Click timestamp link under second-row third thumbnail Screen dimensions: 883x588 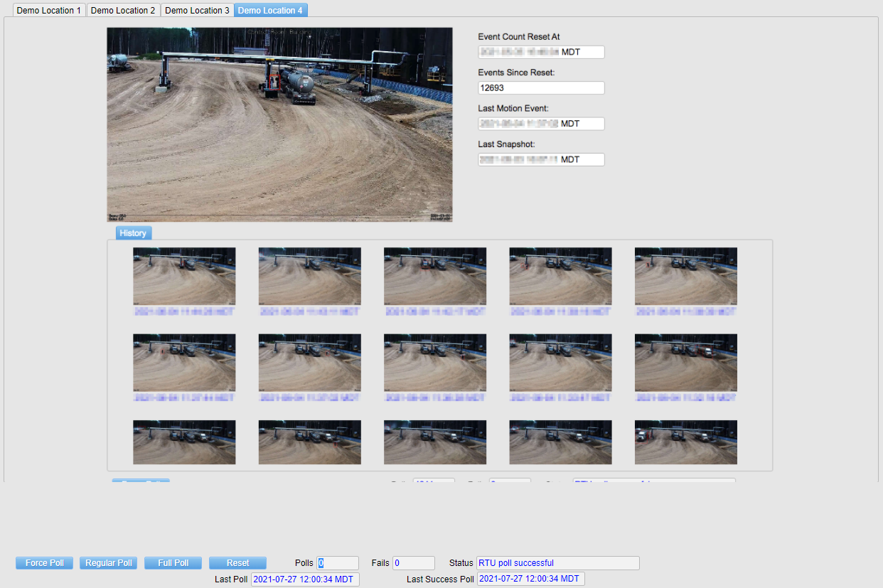tap(435, 398)
